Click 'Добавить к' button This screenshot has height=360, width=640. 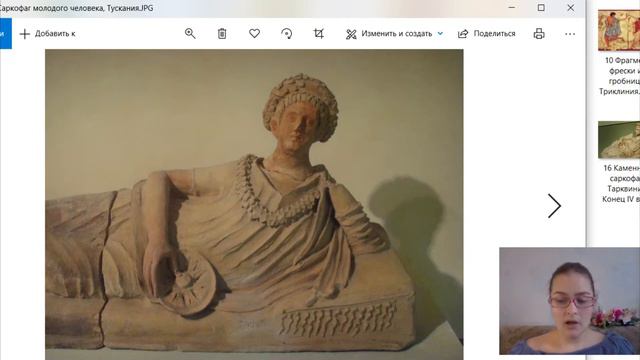[47, 34]
